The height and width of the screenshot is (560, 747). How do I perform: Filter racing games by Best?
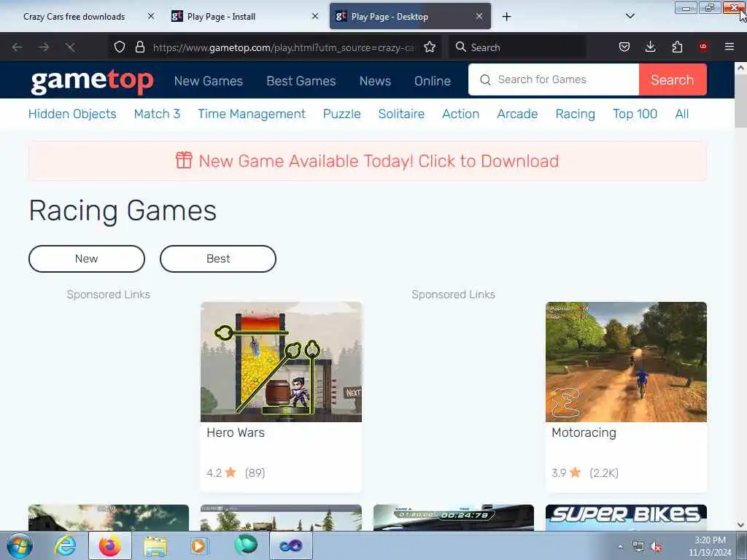(217, 259)
